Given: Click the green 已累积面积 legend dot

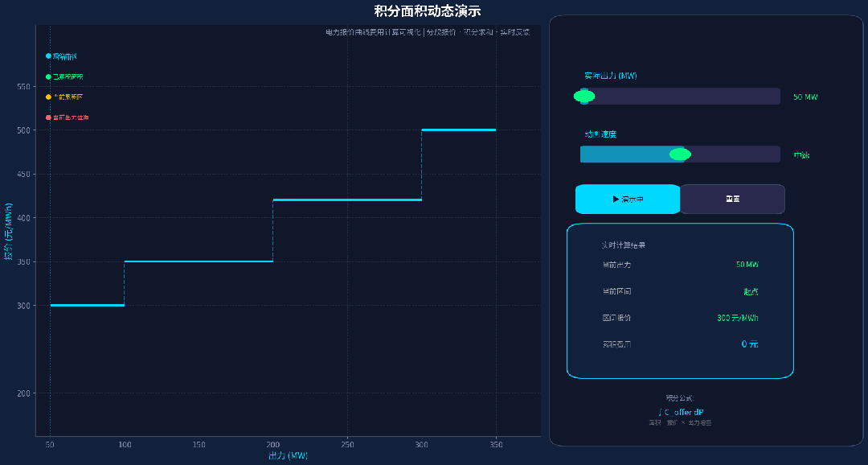Looking at the screenshot, I should click(49, 77).
